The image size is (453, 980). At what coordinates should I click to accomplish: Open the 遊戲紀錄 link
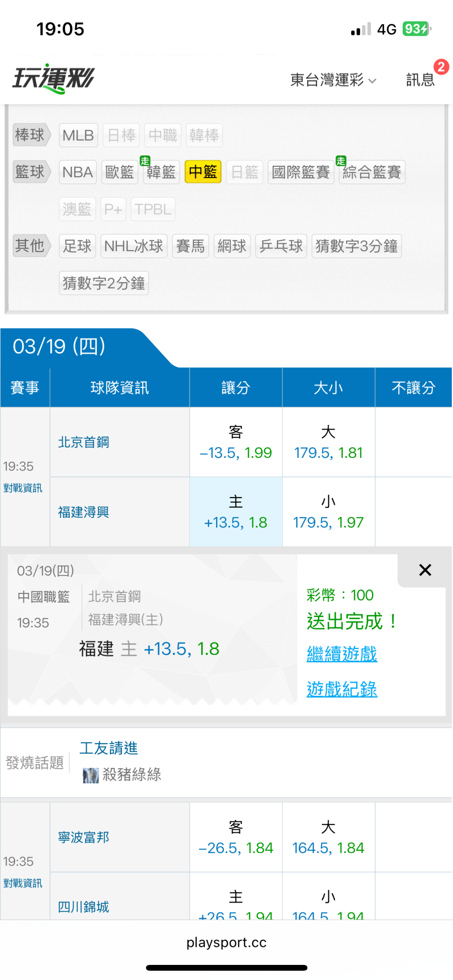[342, 689]
